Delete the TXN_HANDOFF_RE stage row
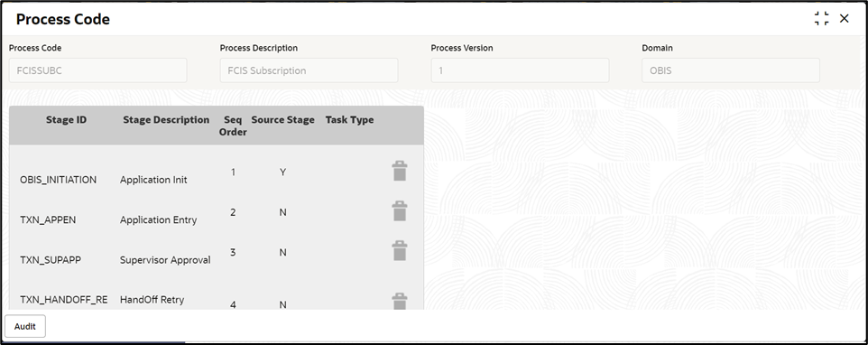 tap(399, 302)
